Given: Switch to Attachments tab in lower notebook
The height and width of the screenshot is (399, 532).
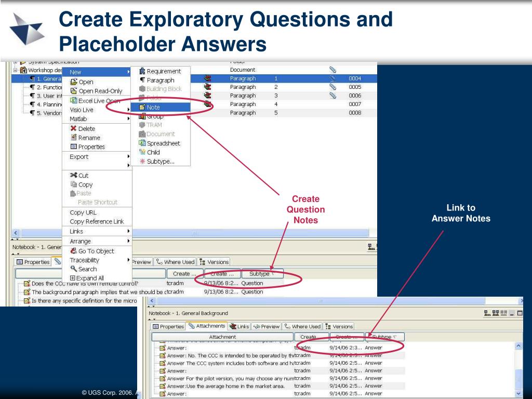Looking at the screenshot, I should point(207,326).
